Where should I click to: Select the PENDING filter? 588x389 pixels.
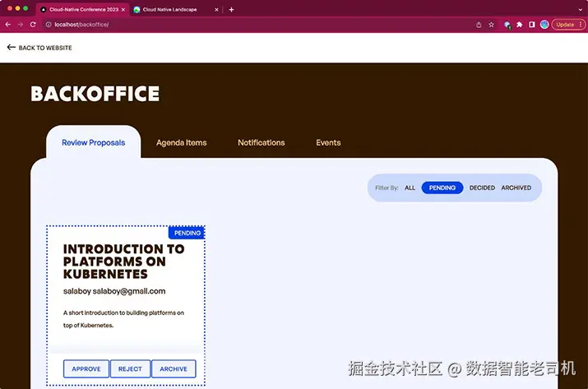coord(442,188)
